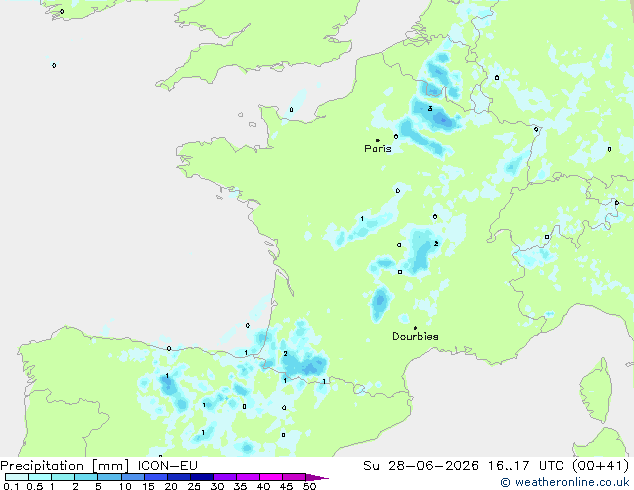
Task: Select the 45–50 mm legend swatch
Action: 294,477
